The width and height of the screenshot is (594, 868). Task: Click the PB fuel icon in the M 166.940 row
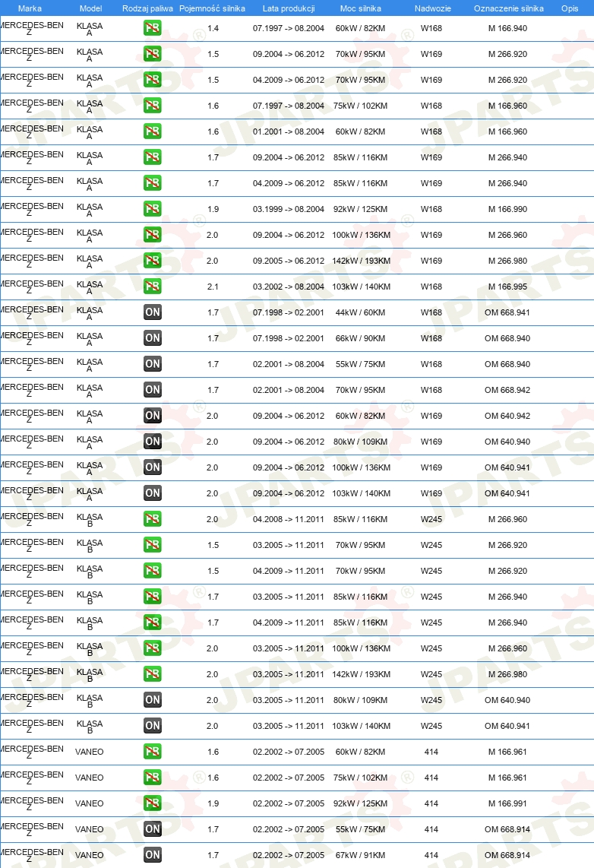(152, 27)
